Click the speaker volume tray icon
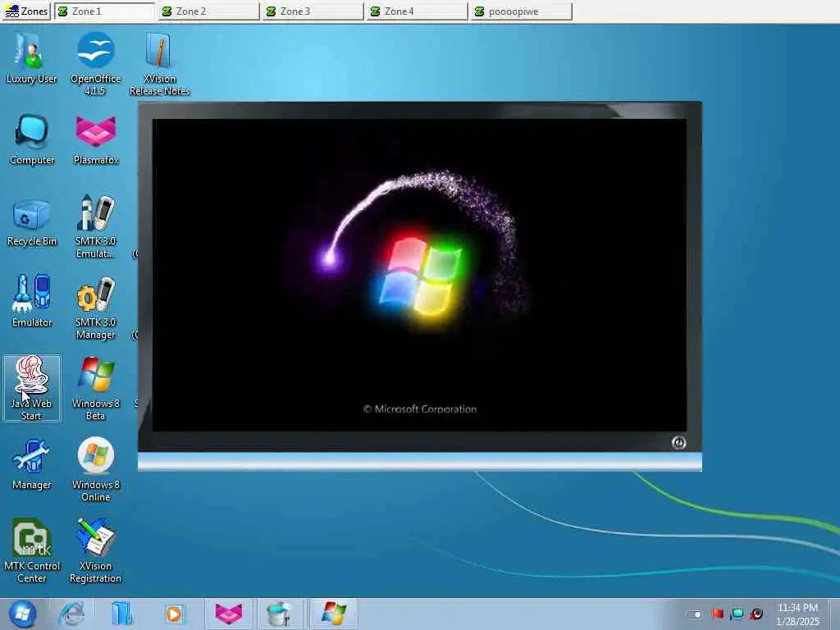This screenshot has width=840, height=630. tap(756, 614)
